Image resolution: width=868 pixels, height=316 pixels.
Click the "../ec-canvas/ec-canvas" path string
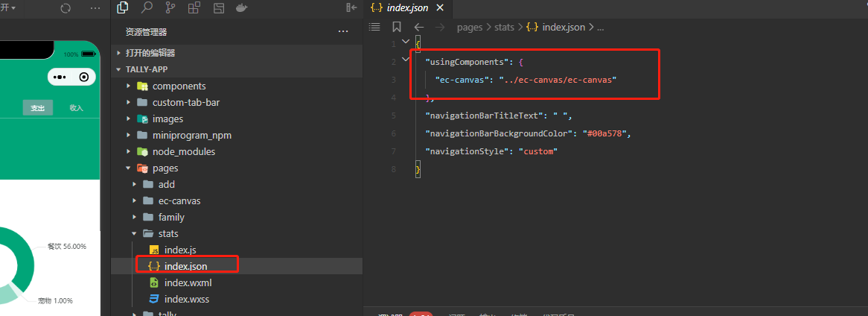[x=558, y=80]
